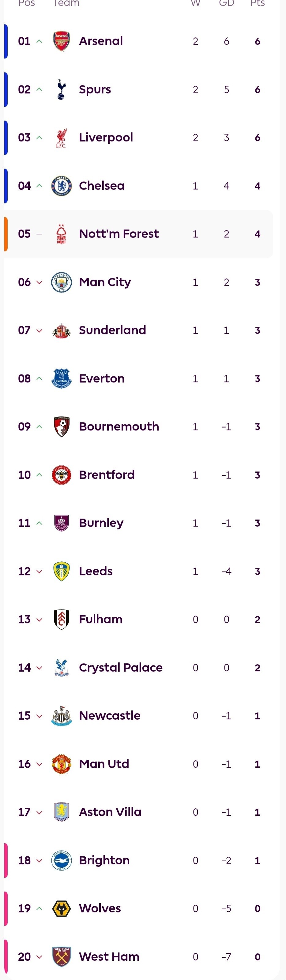286x980 pixels.
Task: Click the Spurs cockerel crest
Action: click(61, 89)
